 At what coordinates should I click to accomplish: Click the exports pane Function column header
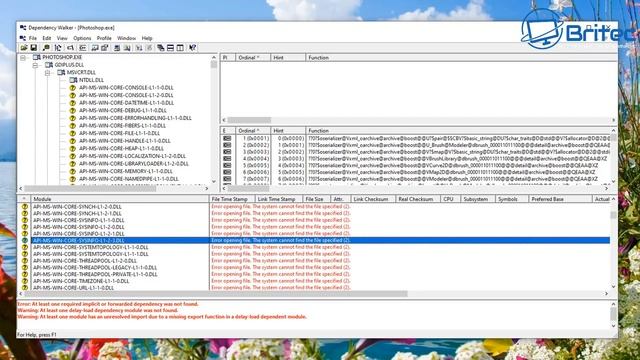click(459, 131)
